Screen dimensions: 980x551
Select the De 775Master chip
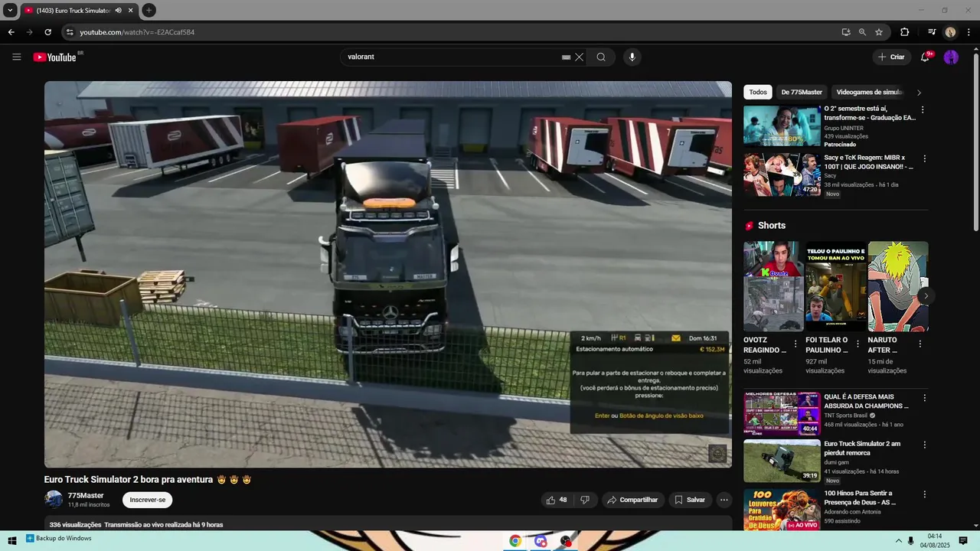(x=802, y=92)
